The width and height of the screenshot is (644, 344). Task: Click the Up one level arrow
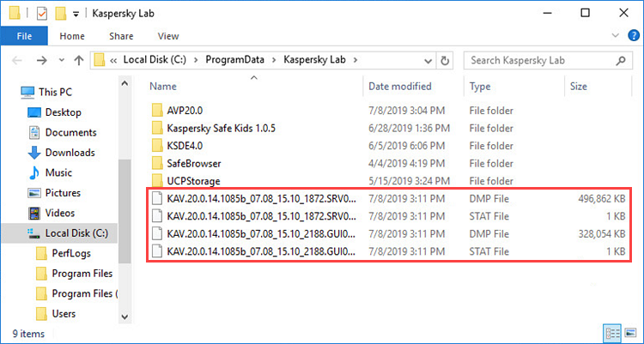(79, 60)
